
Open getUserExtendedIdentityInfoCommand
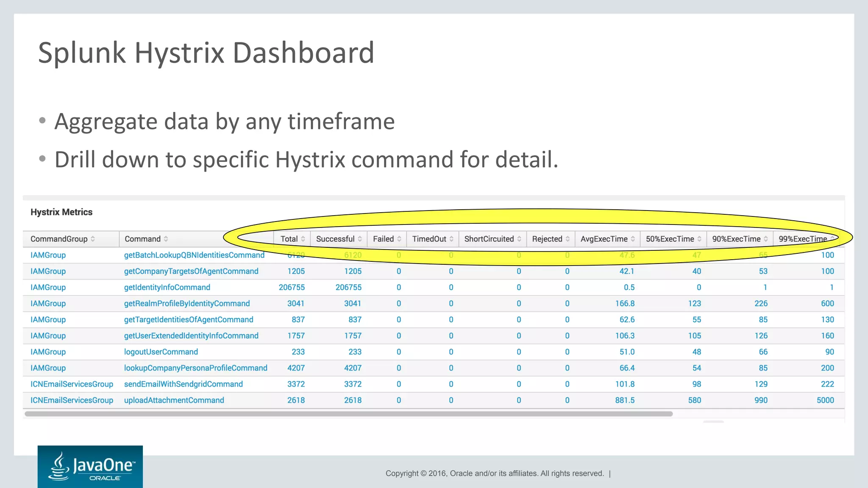(x=191, y=335)
